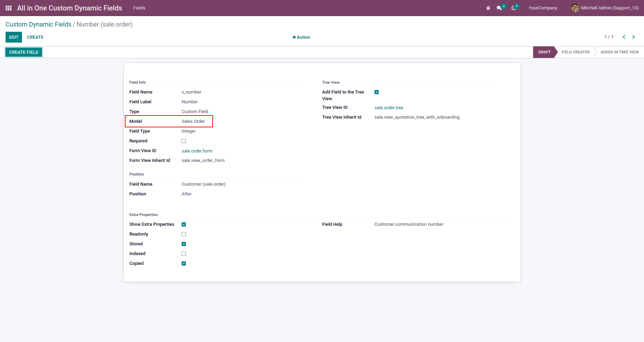Toggle the Required checkbox
This screenshot has width=644, height=342.
tap(184, 141)
